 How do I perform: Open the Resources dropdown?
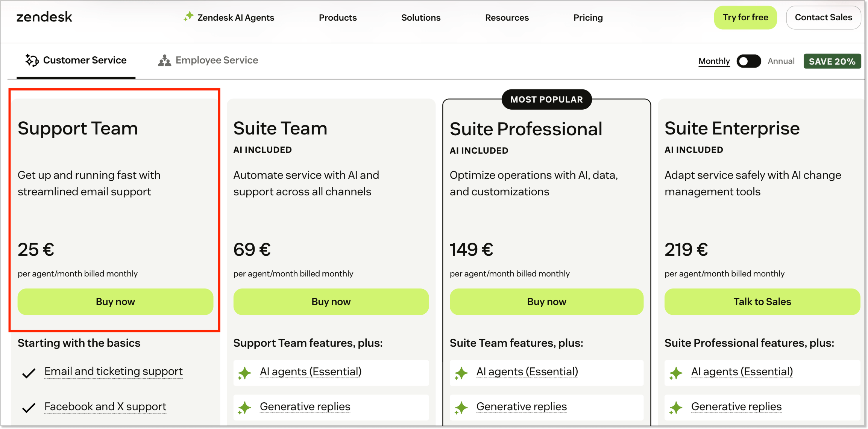coord(507,17)
